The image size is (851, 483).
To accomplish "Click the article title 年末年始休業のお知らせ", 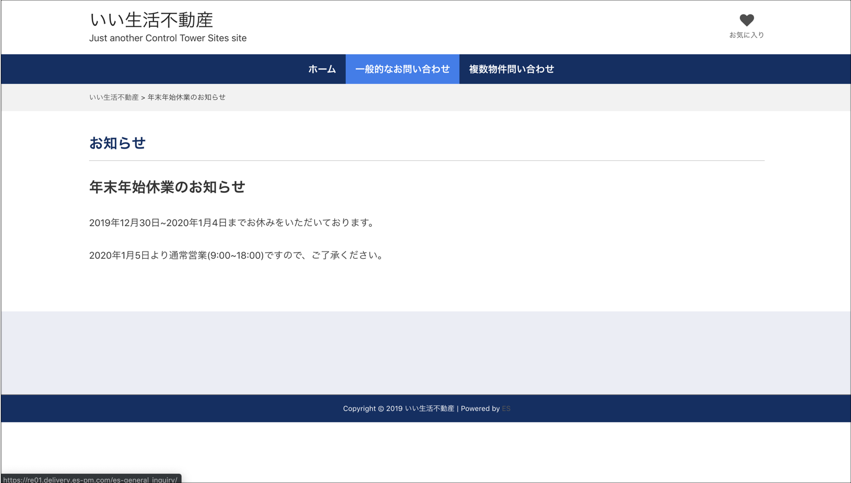I will [x=167, y=187].
